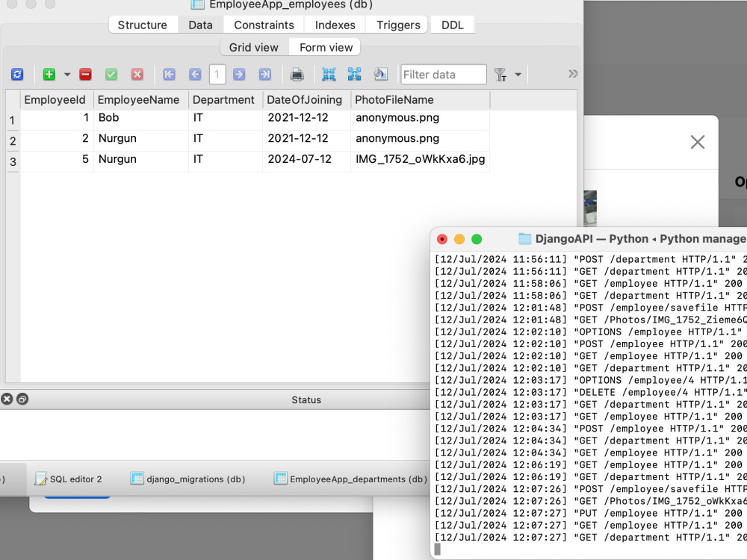The height and width of the screenshot is (560, 747).
Task: Open the DDL tab
Action: coord(453,25)
